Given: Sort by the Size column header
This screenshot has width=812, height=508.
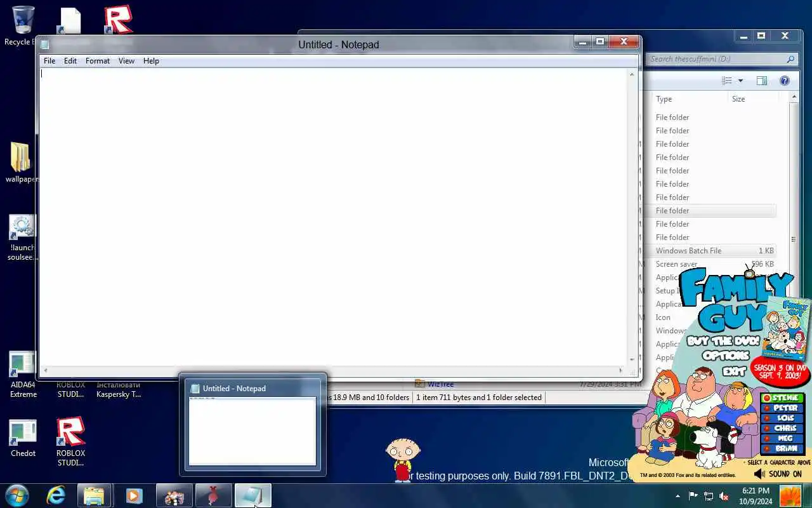Looking at the screenshot, I should 738,99.
